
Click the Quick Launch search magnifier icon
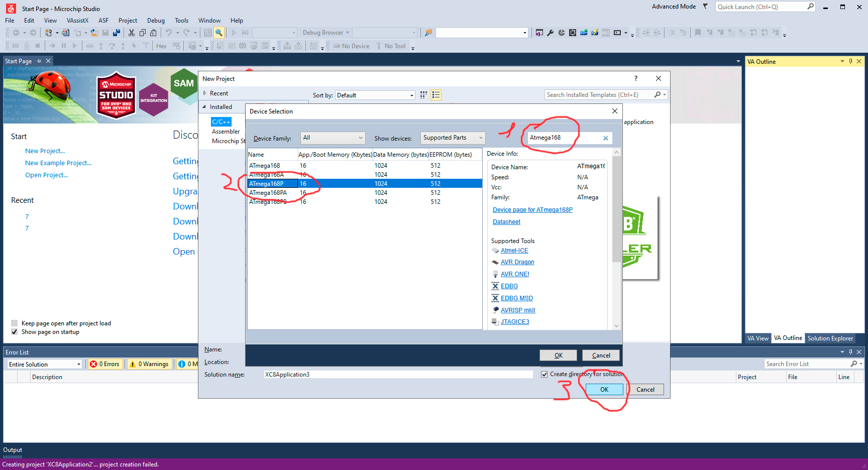click(x=810, y=7)
